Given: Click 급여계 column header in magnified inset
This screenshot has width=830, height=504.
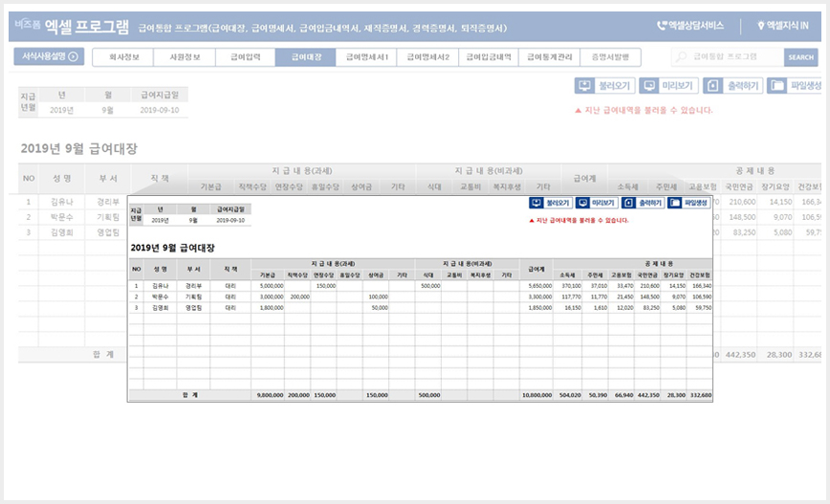Looking at the screenshot, I should point(536,270).
